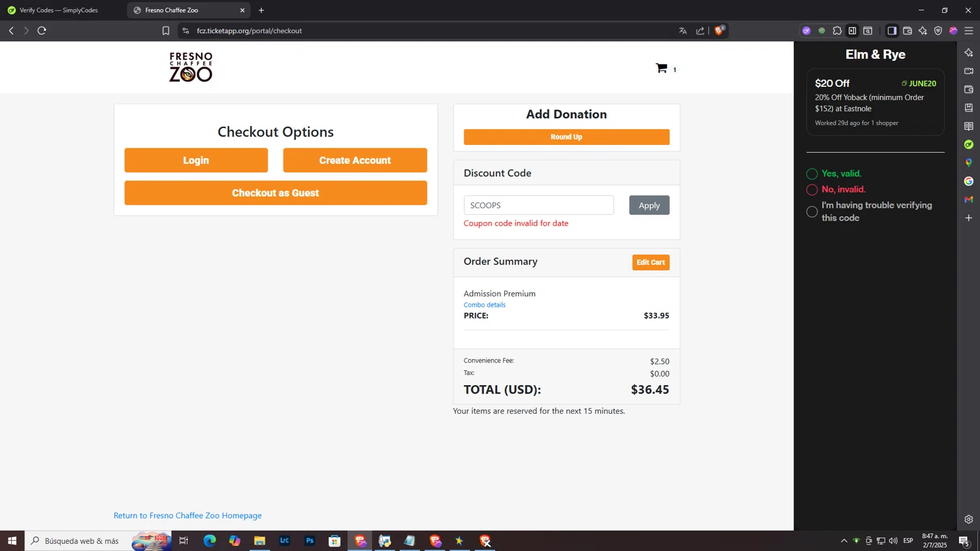
Task: Open Task View on taskbar
Action: coord(184,541)
